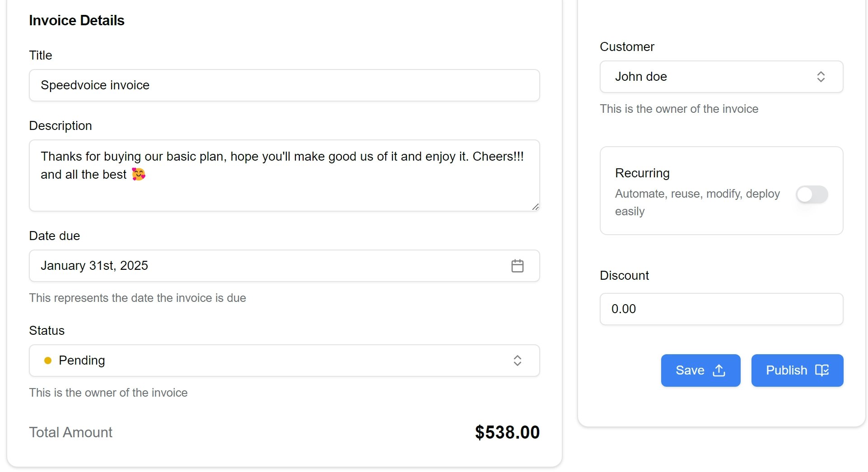Click the smiling hearts emoji in description
This screenshot has height=472, width=868.
click(x=139, y=174)
